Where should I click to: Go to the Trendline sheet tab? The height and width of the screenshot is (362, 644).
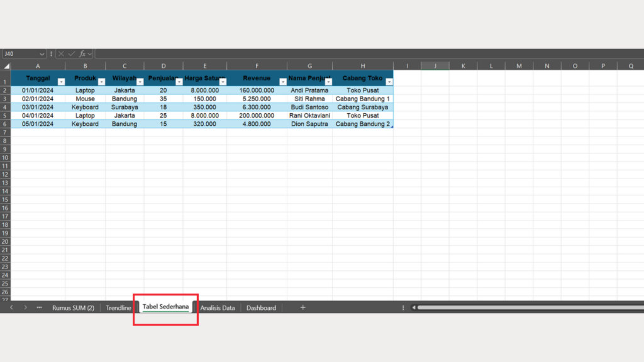(118, 308)
